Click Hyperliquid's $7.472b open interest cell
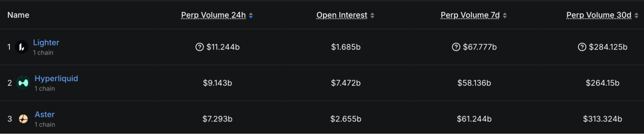 346,83
